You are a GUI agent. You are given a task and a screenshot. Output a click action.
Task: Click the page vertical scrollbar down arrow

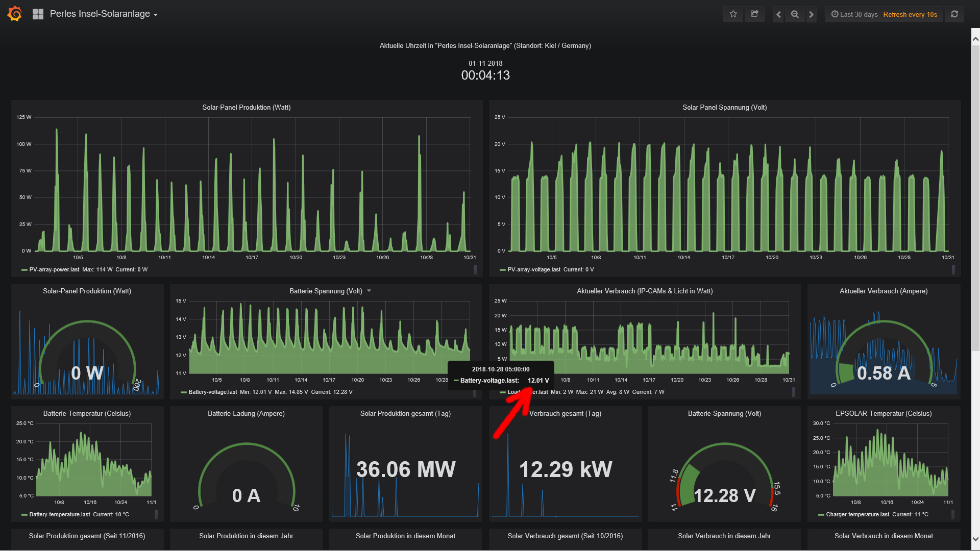(x=975, y=539)
